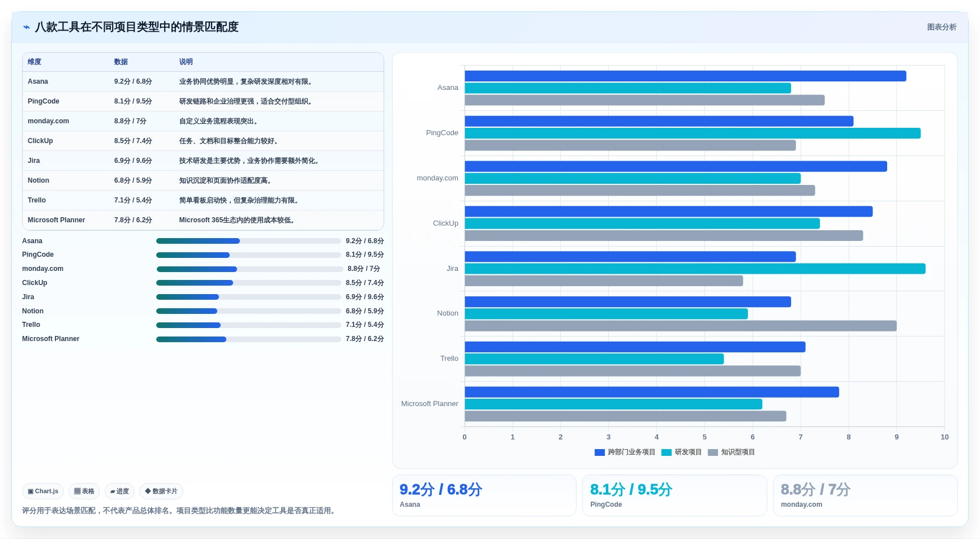Click the 5 tick on the chart's horizontal axis
The height and width of the screenshot is (539, 980).
point(704,437)
